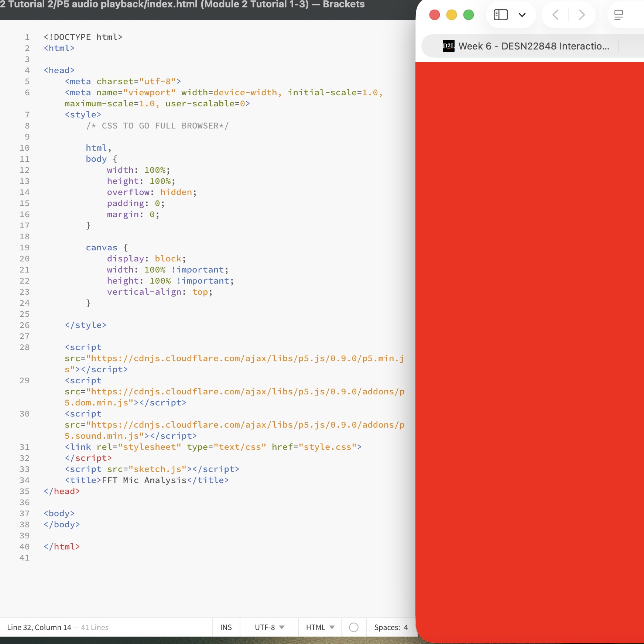Image resolution: width=644 pixels, height=644 pixels.
Task: Open the UTF-8 encoding dropdown
Action: [x=268, y=627]
